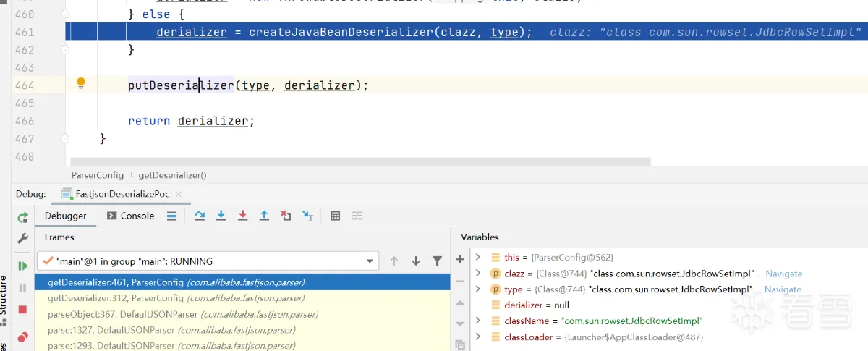The width and height of the screenshot is (868, 351).
Task: Open View Breakpoints icon
Action: [22, 337]
